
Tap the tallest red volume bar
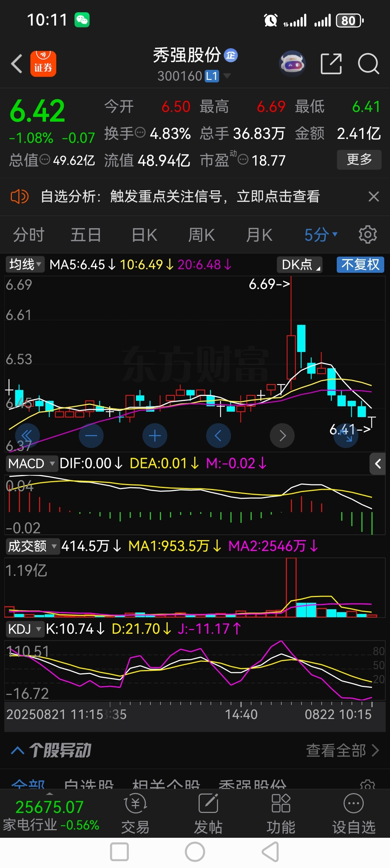click(291, 588)
